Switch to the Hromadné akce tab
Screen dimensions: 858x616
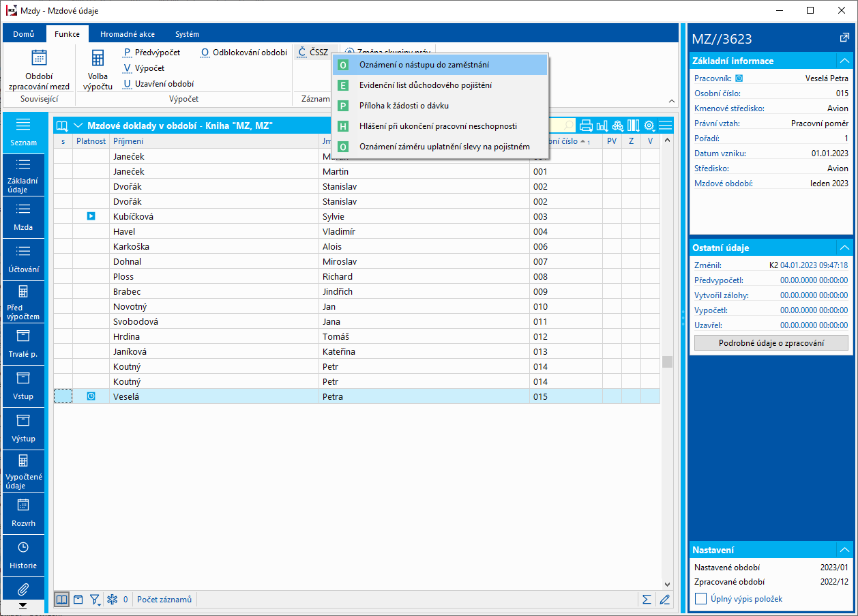[x=128, y=34]
